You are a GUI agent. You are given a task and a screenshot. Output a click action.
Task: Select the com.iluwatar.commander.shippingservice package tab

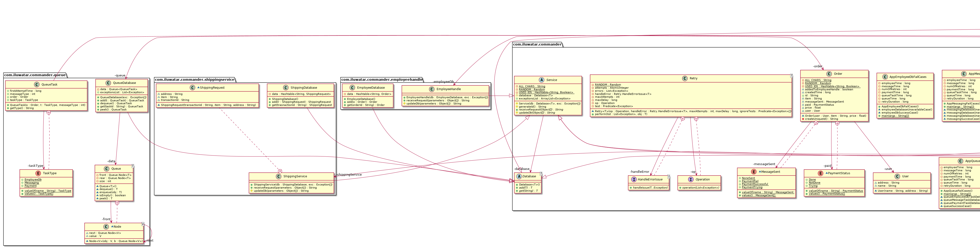(195, 80)
